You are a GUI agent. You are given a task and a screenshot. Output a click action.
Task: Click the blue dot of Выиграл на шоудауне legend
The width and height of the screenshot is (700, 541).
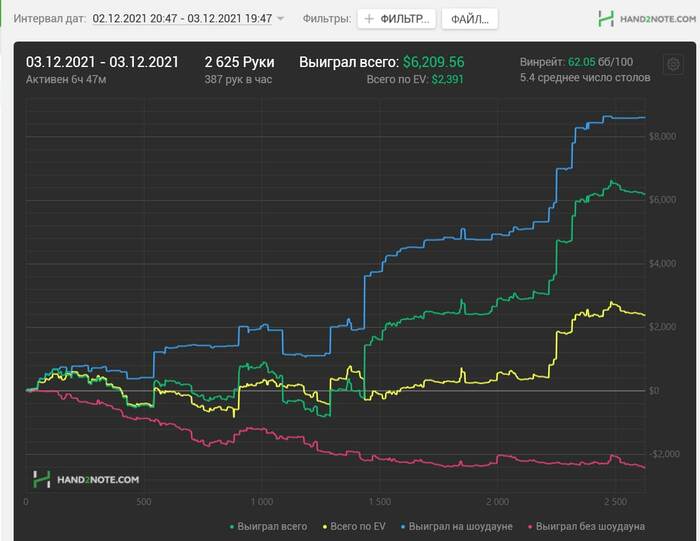coord(403,527)
